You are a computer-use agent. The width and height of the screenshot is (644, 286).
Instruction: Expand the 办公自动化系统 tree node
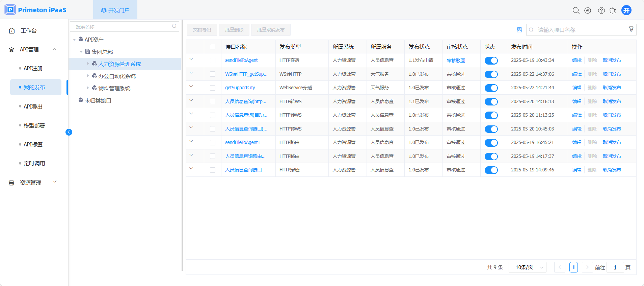pos(88,76)
